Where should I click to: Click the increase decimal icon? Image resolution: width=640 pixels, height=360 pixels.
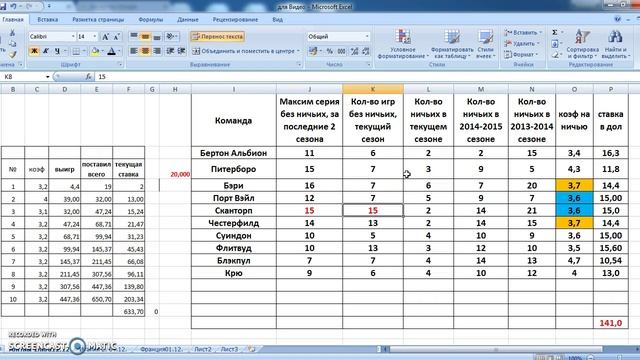pyautogui.click(x=354, y=51)
